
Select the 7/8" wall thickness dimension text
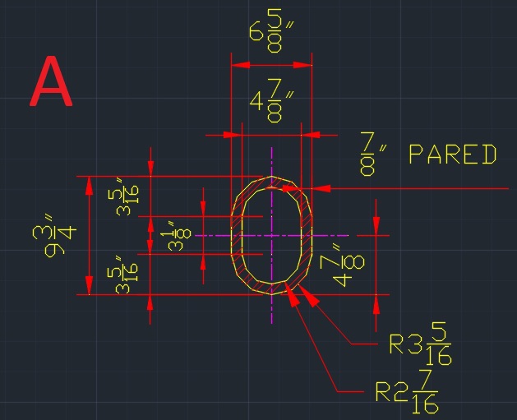[368, 155]
